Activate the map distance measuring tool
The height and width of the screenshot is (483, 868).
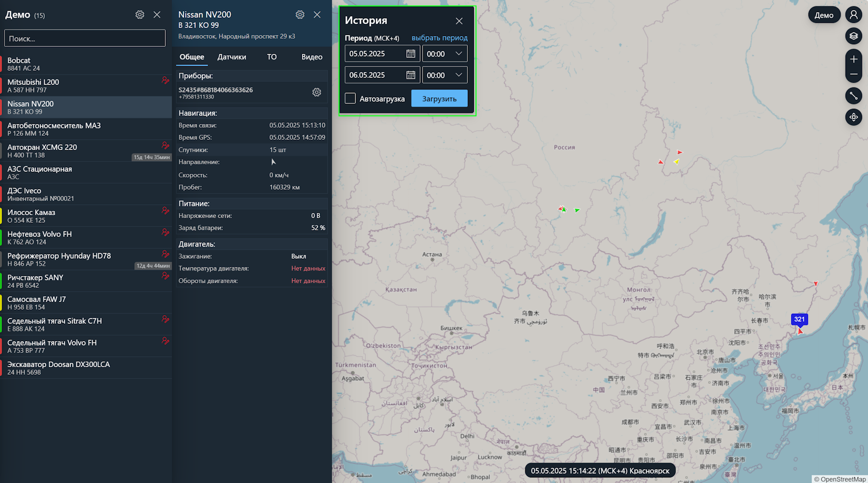[x=854, y=96]
